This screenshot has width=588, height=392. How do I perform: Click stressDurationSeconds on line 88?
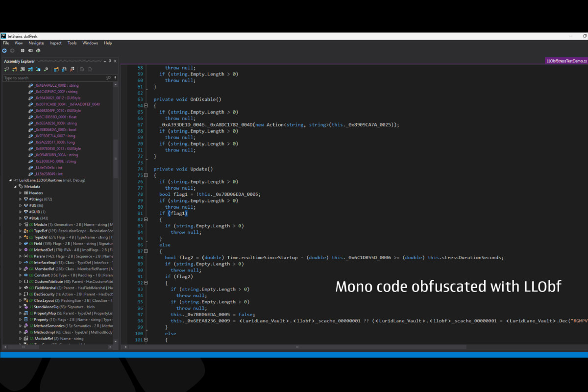point(471,258)
